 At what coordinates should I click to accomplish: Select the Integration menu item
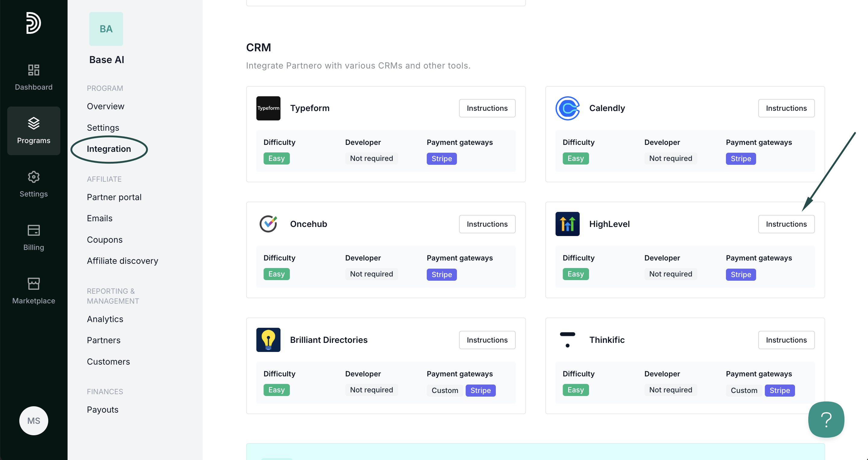pos(109,149)
